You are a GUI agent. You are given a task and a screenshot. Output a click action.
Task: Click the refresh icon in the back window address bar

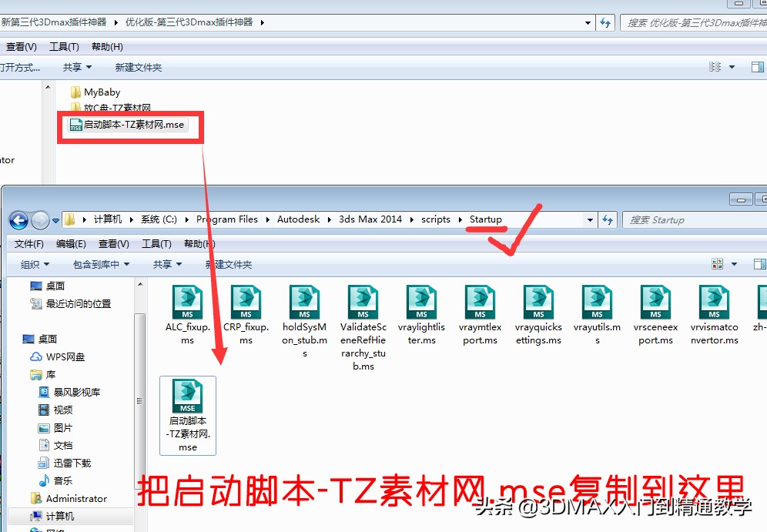(605, 22)
